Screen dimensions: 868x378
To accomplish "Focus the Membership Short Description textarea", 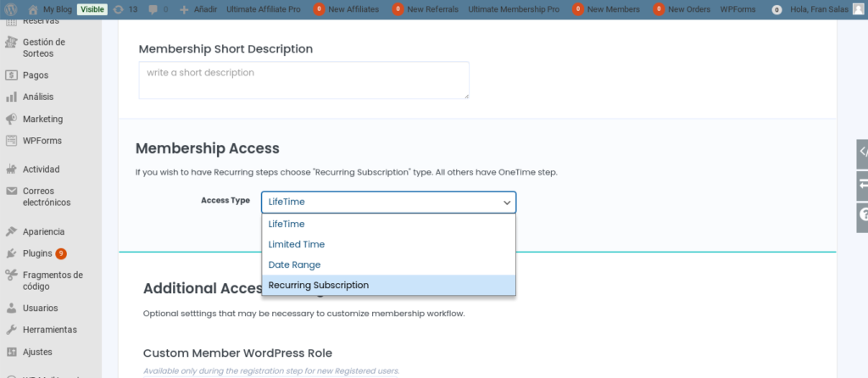I will 304,81.
